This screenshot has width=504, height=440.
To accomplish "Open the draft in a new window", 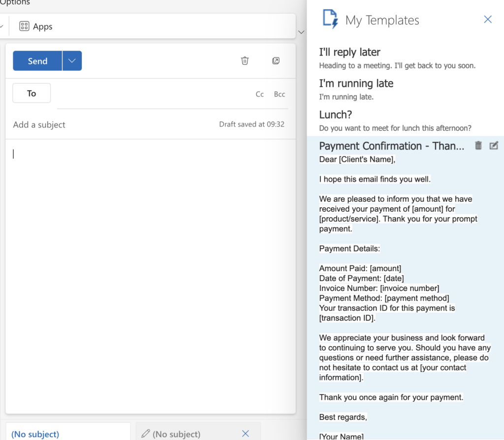I will [276, 61].
